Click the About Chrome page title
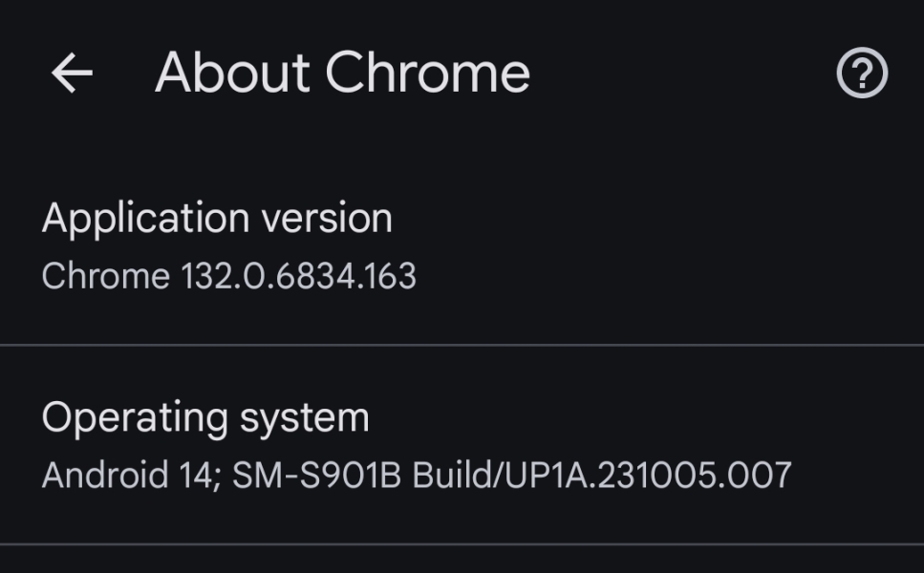 [x=342, y=74]
